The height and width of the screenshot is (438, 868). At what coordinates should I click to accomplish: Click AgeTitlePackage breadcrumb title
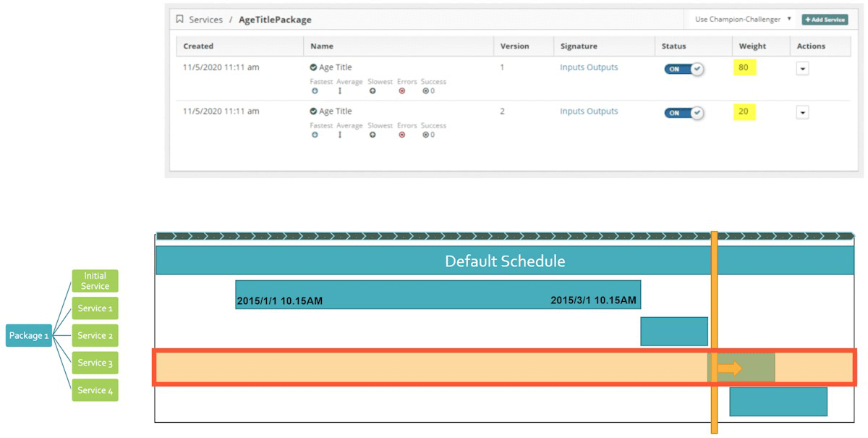[x=275, y=20]
